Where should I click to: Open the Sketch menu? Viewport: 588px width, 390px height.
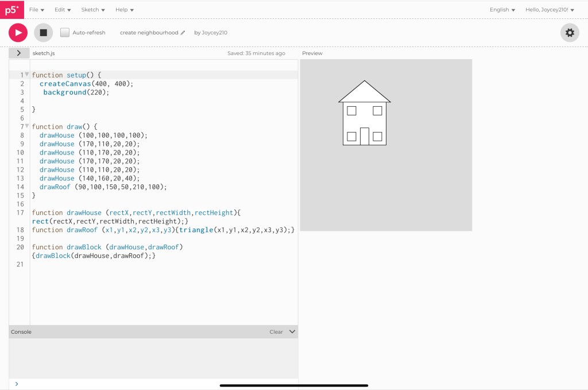(93, 10)
